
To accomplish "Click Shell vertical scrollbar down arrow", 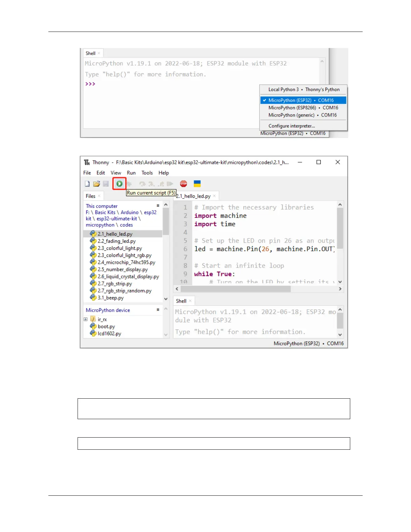I will click(x=340, y=335).
